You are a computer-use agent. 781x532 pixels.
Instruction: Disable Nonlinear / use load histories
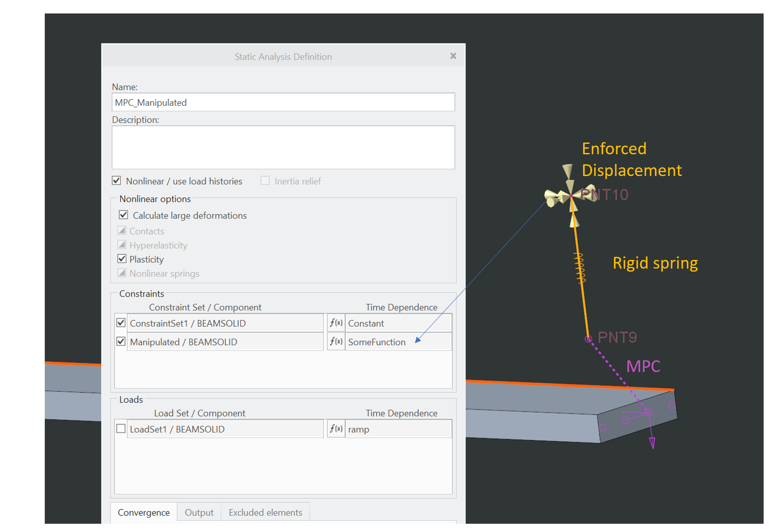[x=116, y=181]
